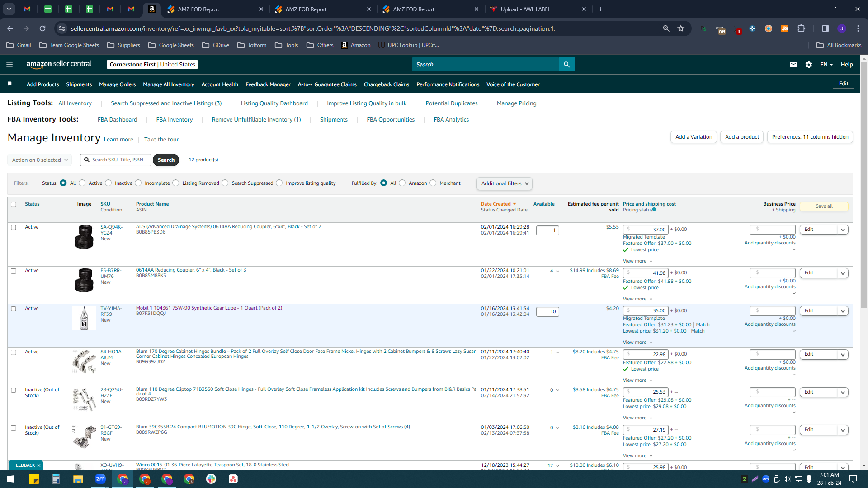Expand available quantity chevron for SKU F5-B7RR-UM76
The height and width of the screenshot is (488, 868).
click(x=557, y=272)
